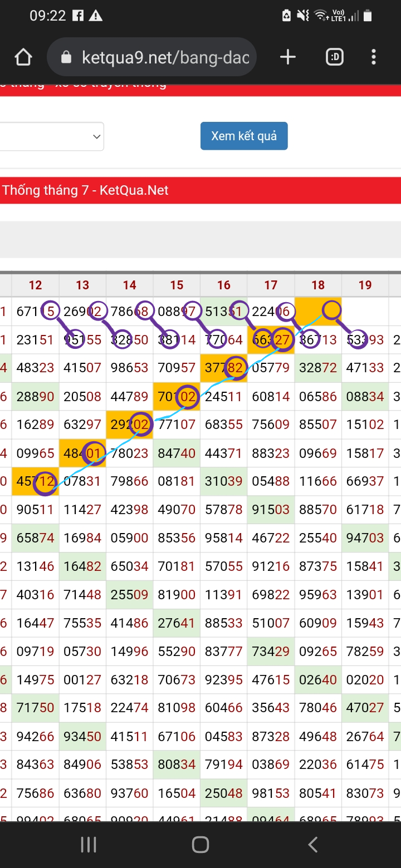401x868 pixels.
Task: Click the highlighted cell 37782
Action: [224, 368]
